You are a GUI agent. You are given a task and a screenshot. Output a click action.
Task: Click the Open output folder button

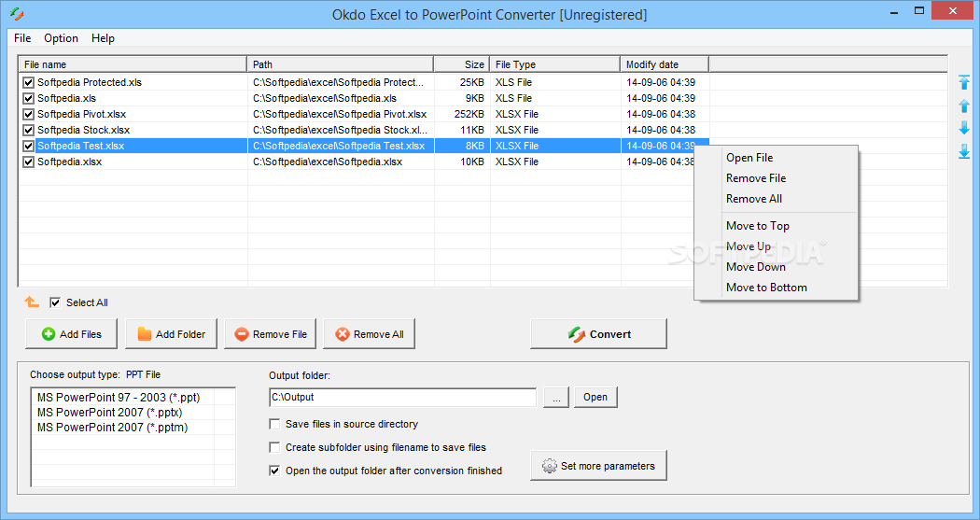coord(595,398)
